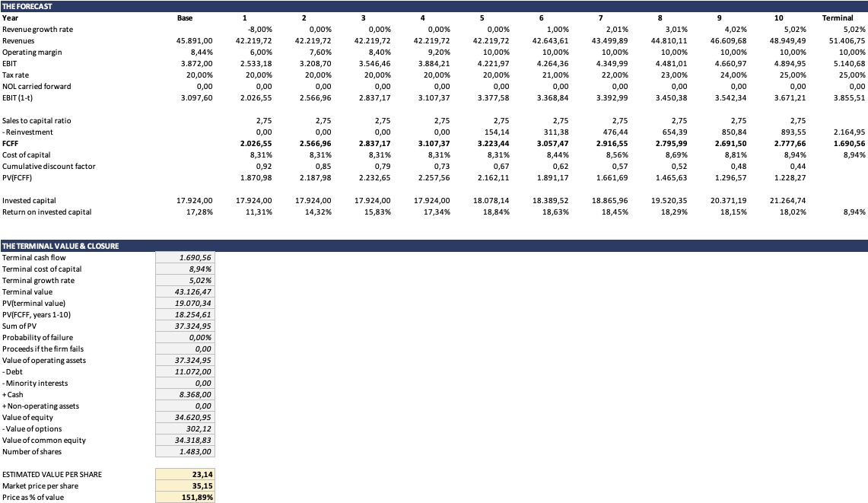Screen dimensions: 868x503
Task: Select the Minority interests row label
Action: (x=35, y=384)
